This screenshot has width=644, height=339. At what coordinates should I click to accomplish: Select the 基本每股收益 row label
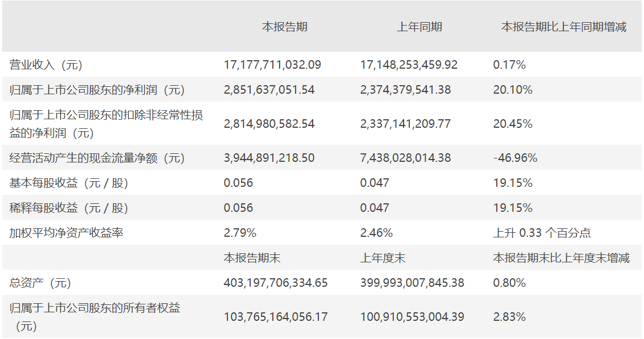[x=69, y=183]
